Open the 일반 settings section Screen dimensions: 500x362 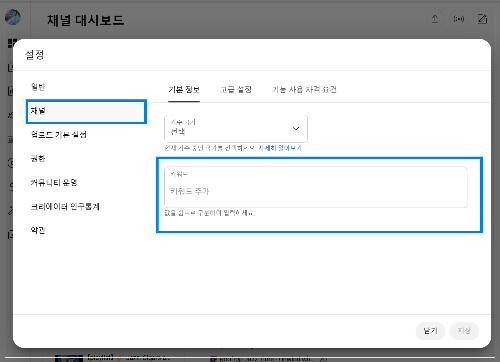(x=38, y=87)
